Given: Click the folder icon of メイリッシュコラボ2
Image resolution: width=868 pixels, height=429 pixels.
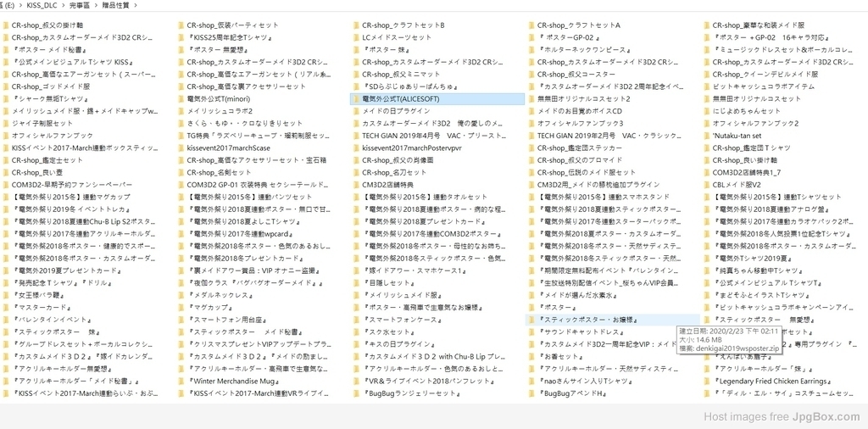Looking at the screenshot, I should tap(181, 111).
